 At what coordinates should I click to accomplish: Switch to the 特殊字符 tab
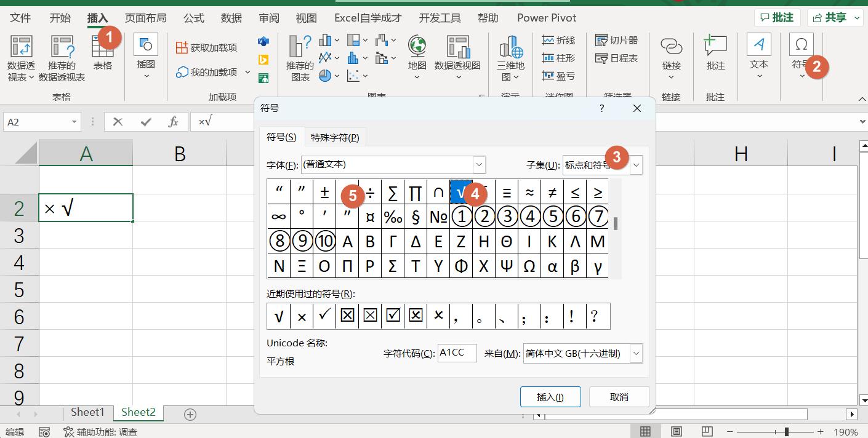335,137
